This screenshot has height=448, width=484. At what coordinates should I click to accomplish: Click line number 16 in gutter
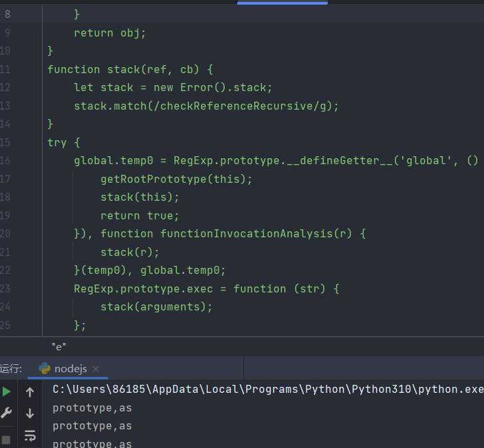5,160
